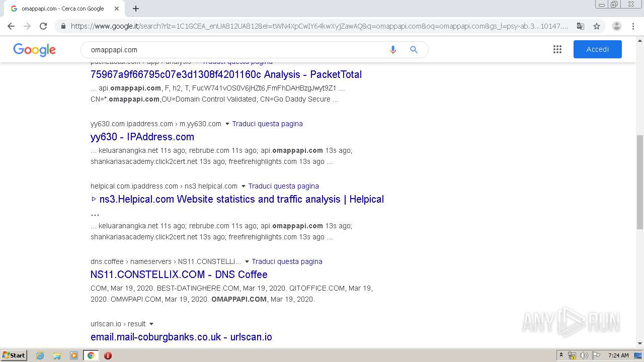Open network status tray icon
This screenshot has width=644, height=362.
572,355
